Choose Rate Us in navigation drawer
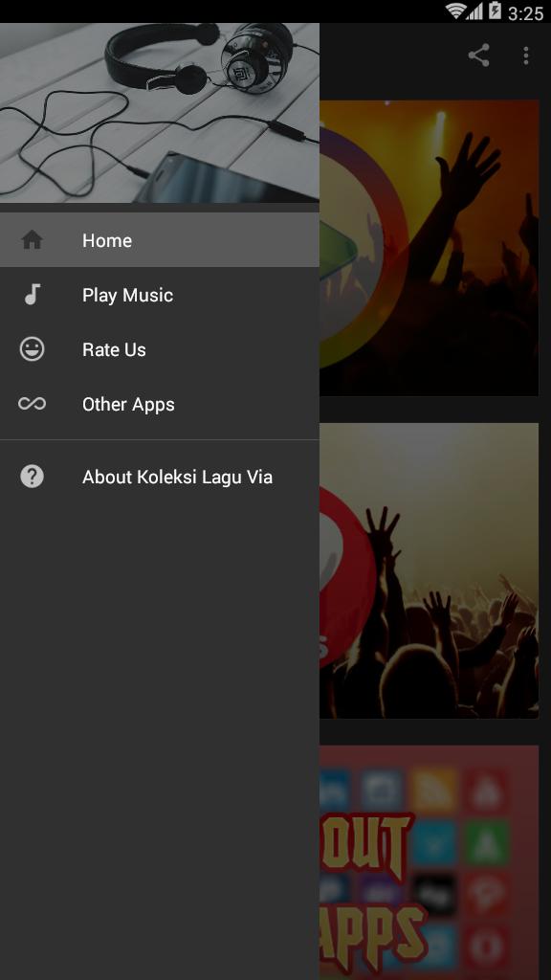 click(160, 348)
